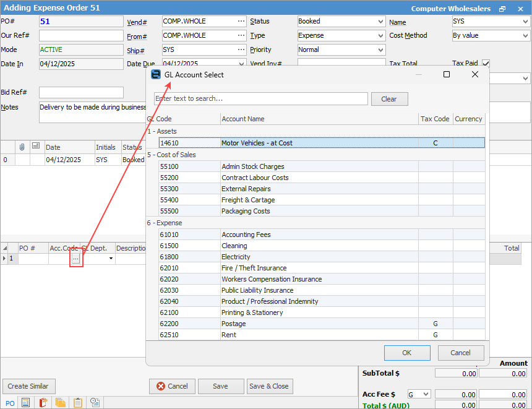Image resolution: width=532 pixels, height=409 pixels.
Task: Toggle the Tax Paid checkbox
Action: pyautogui.click(x=486, y=63)
